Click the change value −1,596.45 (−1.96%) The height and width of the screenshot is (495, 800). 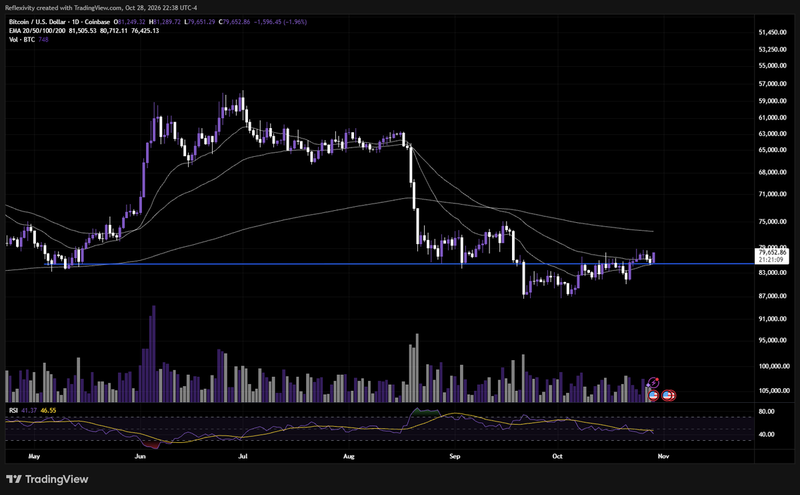tap(281, 22)
